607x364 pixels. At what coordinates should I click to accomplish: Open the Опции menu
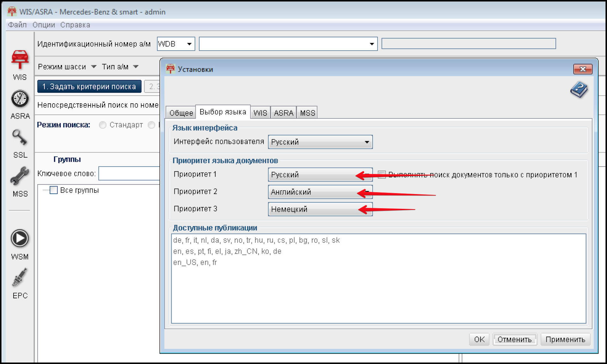coord(44,25)
